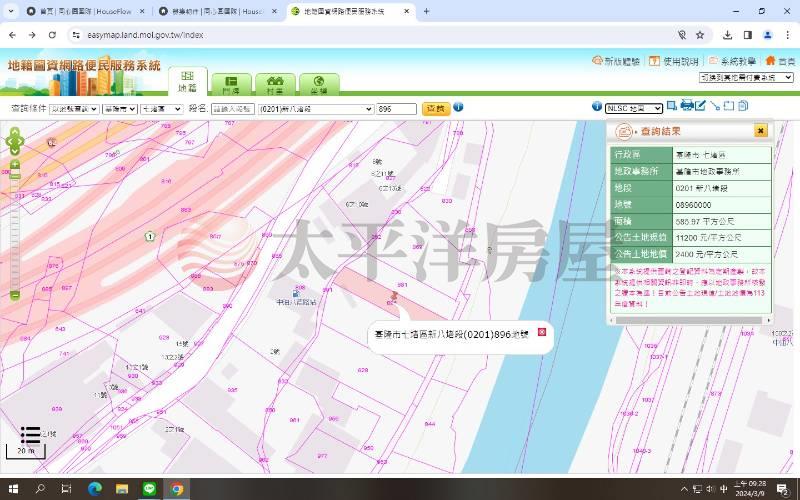Click the zoom in plus button on map

coord(15,164)
